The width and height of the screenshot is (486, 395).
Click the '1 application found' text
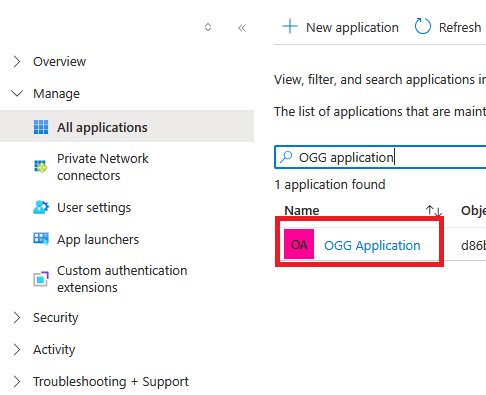click(330, 184)
